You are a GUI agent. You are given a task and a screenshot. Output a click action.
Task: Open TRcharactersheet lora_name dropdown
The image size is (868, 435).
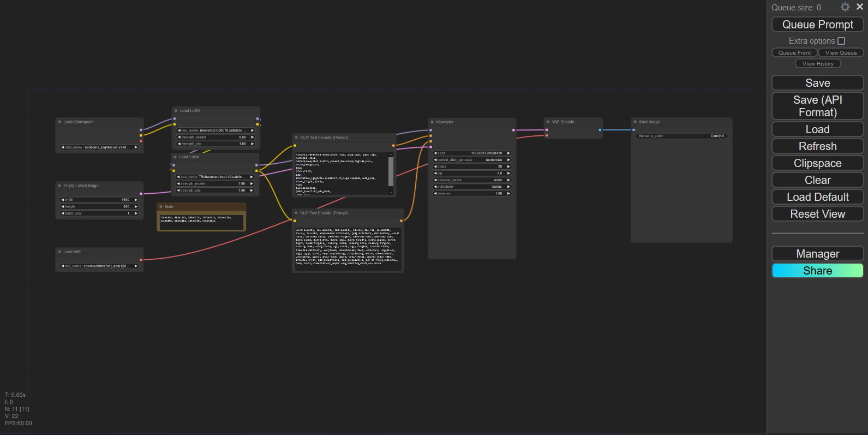pos(215,177)
